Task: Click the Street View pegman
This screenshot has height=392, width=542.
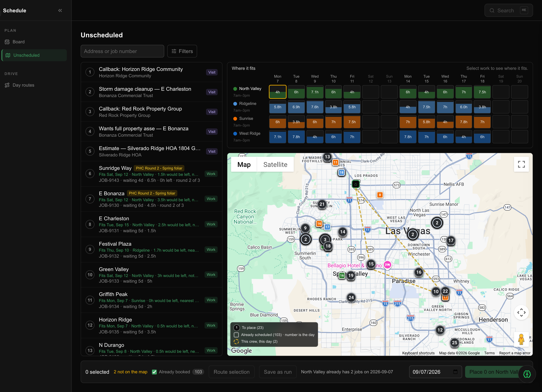Action: click(521, 339)
